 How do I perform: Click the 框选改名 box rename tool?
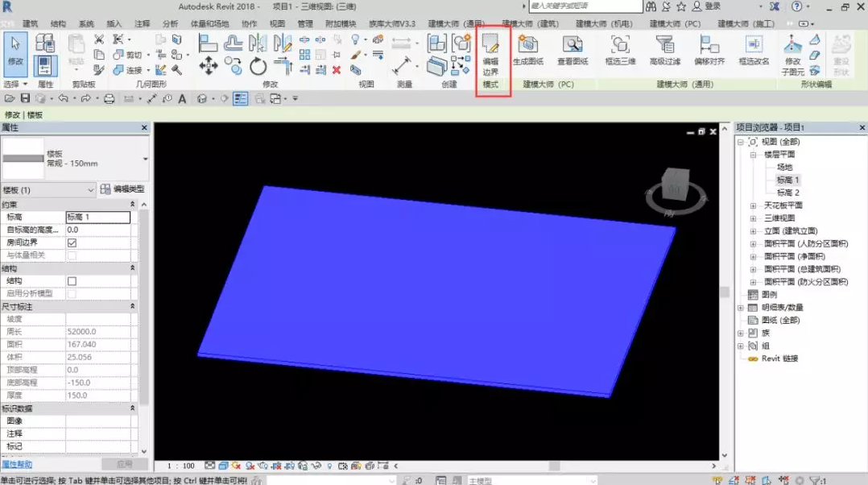point(754,51)
